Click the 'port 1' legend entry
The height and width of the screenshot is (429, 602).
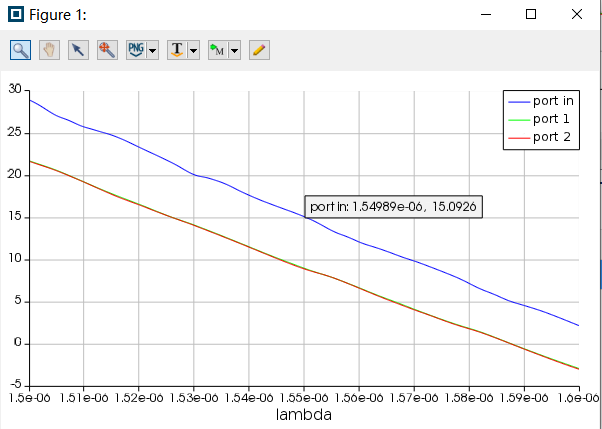[x=539, y=119]
